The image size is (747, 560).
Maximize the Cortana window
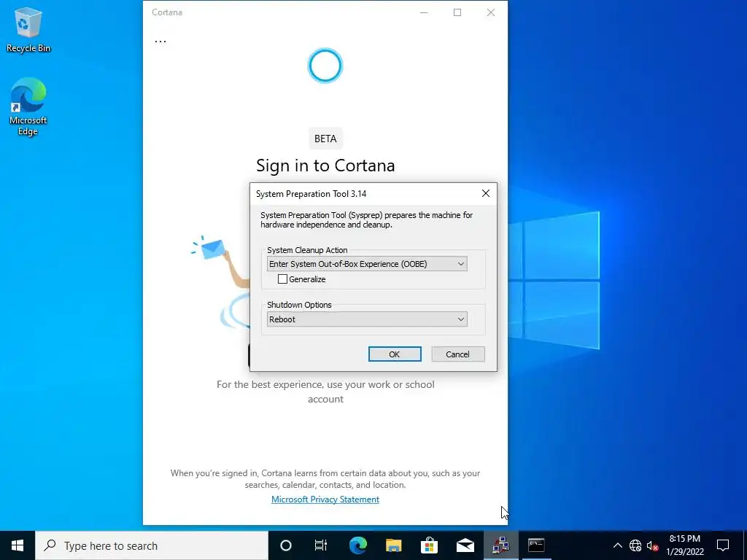[x=457, y=12]
